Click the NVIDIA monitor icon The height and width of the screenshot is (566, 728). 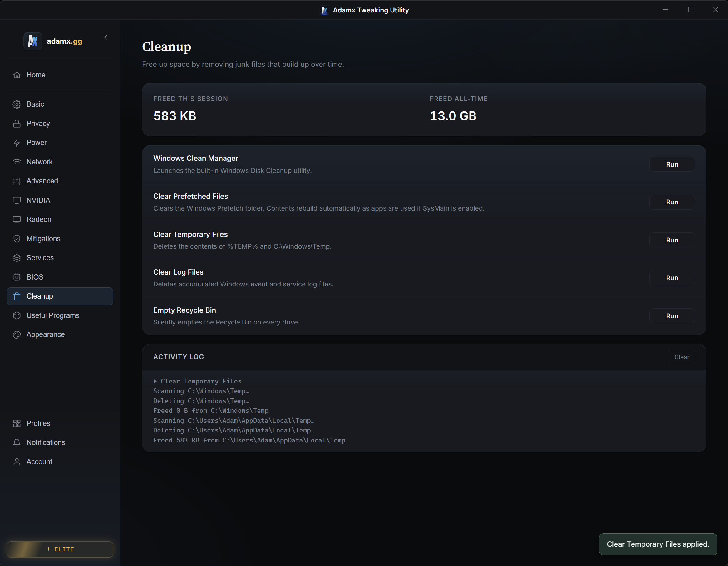click(17, 200)
